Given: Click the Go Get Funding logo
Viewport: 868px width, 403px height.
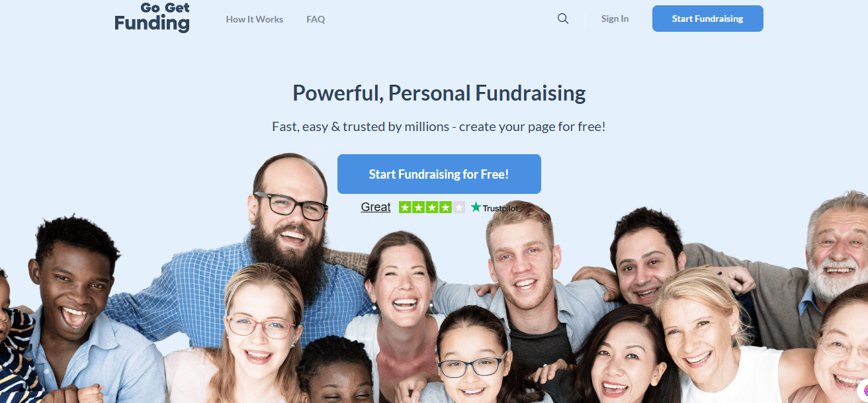Looking at the screenshot, I should point(152,18).
